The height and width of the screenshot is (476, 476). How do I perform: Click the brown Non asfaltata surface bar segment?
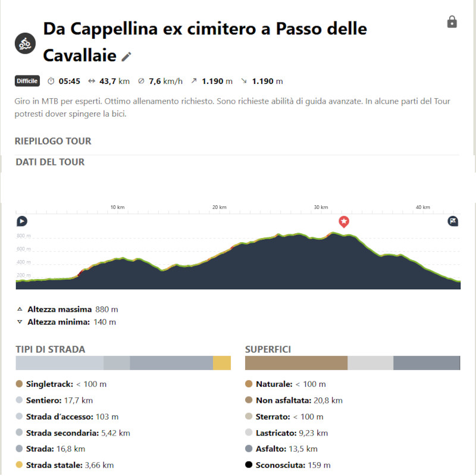(296, 363)
